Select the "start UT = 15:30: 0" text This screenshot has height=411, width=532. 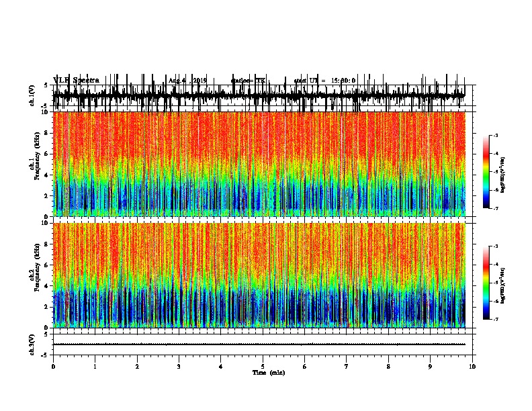[x=324, y=81]
